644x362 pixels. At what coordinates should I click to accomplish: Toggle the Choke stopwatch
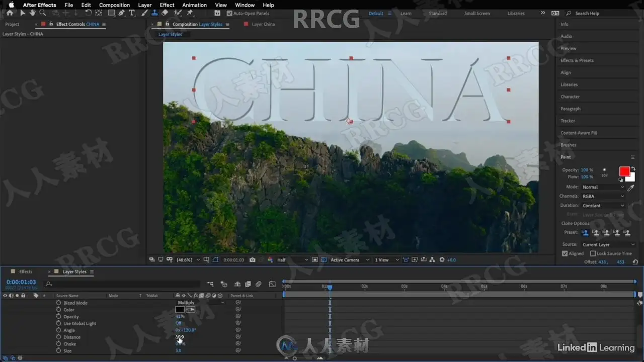click(58, 344)
